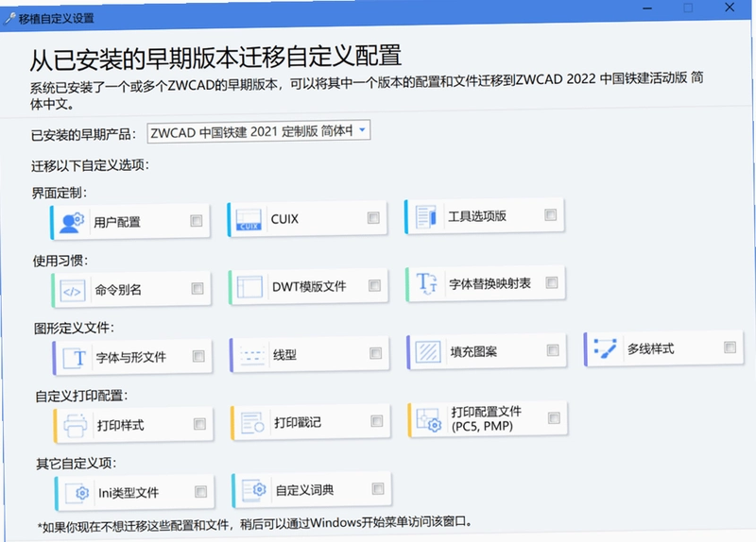Click the DWT模版文件 template icon
756x542 pixels.
pyautogui.click(x=249, y=288)
